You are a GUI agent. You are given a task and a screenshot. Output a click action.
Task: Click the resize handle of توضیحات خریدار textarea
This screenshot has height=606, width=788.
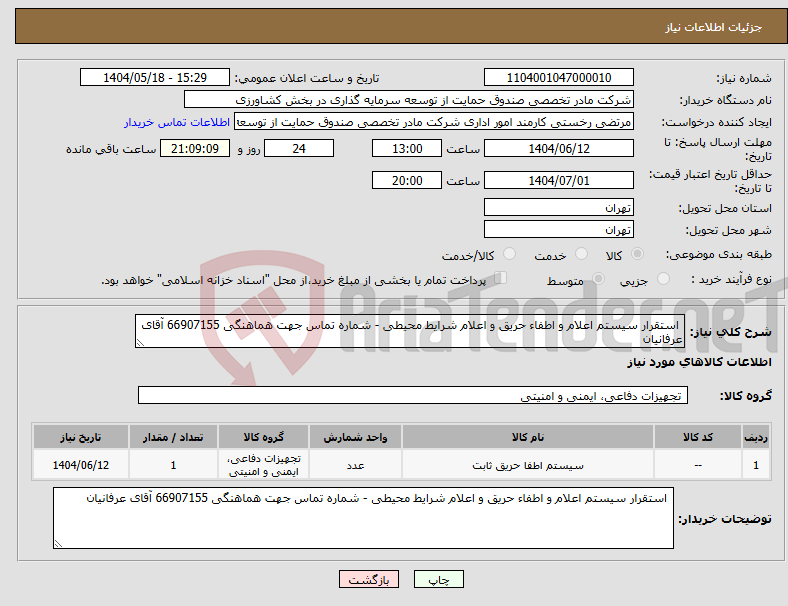58,544
